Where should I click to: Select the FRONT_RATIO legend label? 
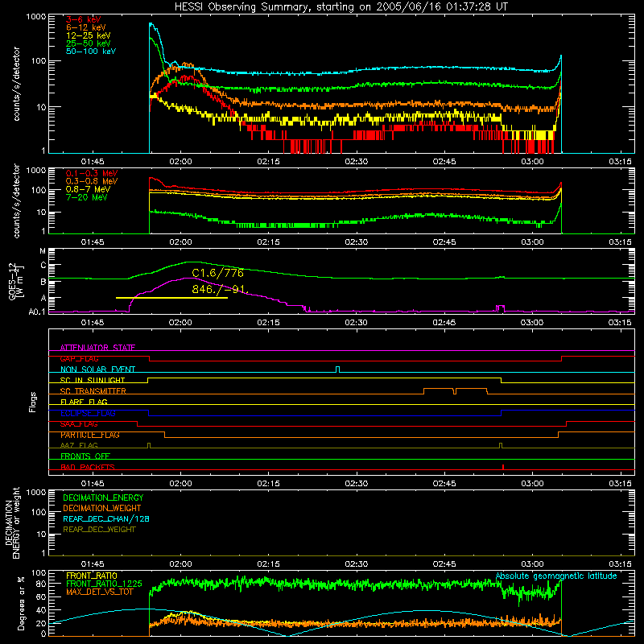92,576
